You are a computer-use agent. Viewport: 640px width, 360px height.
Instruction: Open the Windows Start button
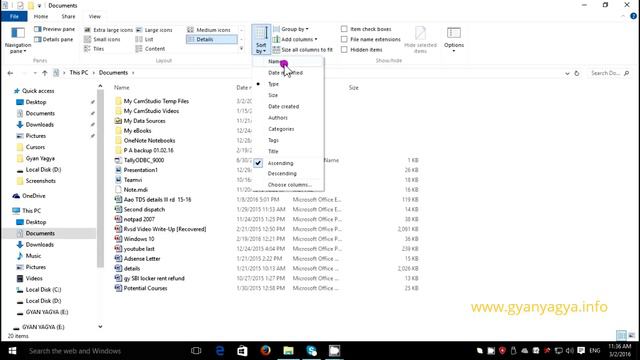tap(12, 351)
